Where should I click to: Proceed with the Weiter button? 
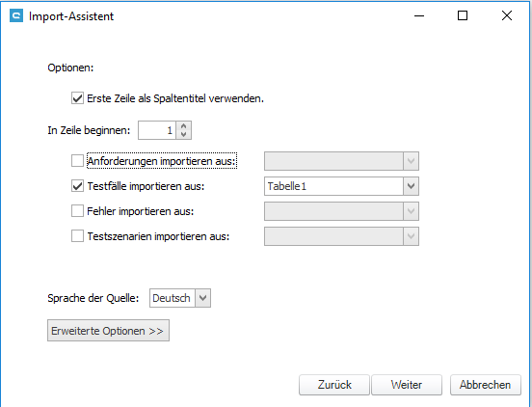tap(407, 385)
